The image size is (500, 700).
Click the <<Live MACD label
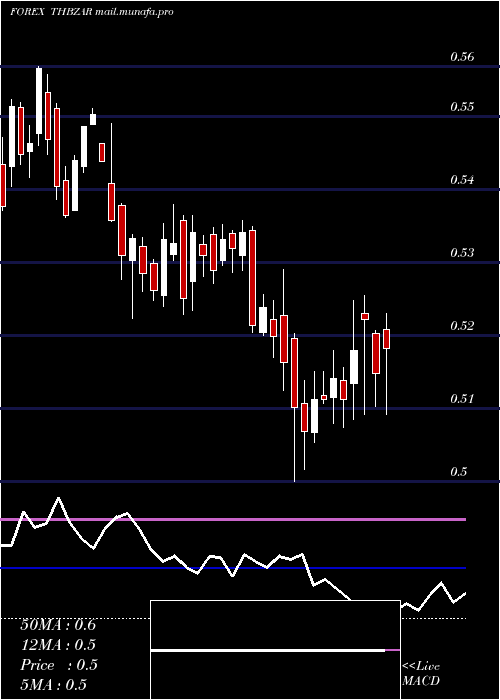(x=421, y=673)
